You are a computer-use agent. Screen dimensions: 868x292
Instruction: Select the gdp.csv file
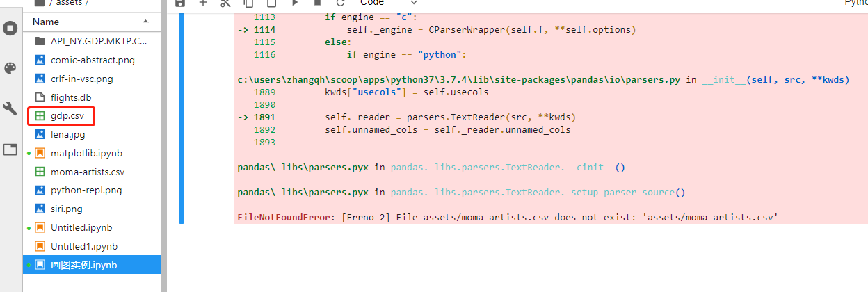92,116
